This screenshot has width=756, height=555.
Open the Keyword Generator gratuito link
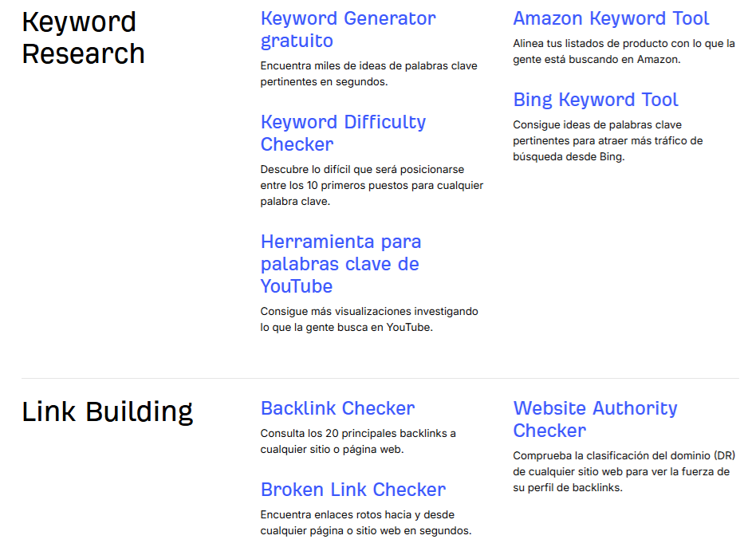coord(348,30)
